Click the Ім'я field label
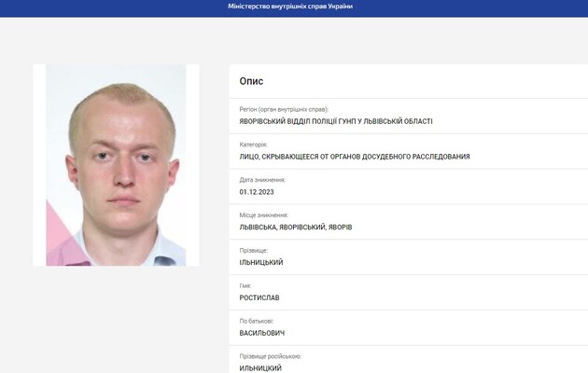This screenshot has width=588, height=373. coord(245,285)
